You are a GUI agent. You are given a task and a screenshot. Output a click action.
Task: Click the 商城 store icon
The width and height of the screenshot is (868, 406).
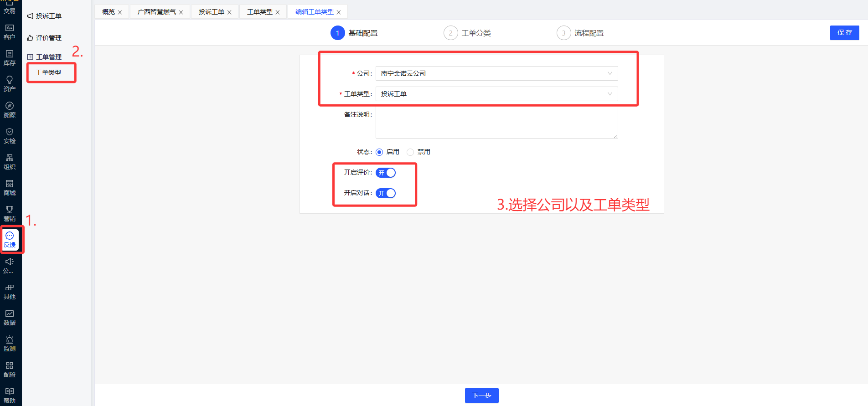[x=10, y=187]
